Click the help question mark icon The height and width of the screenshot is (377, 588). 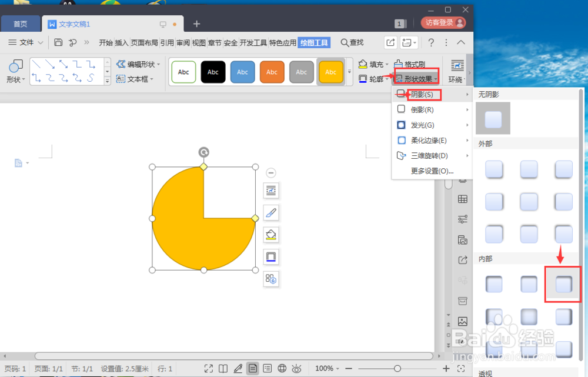431,42
